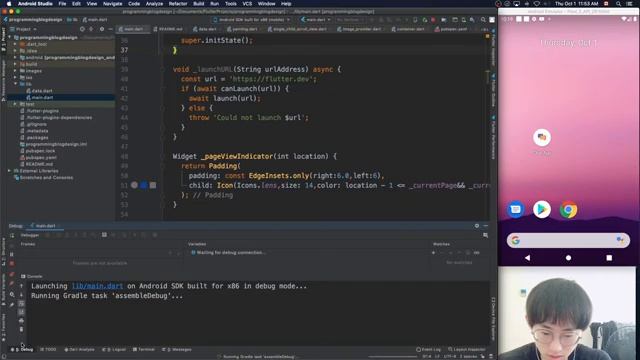Open the Logcat tool window tab

(114, 349)
